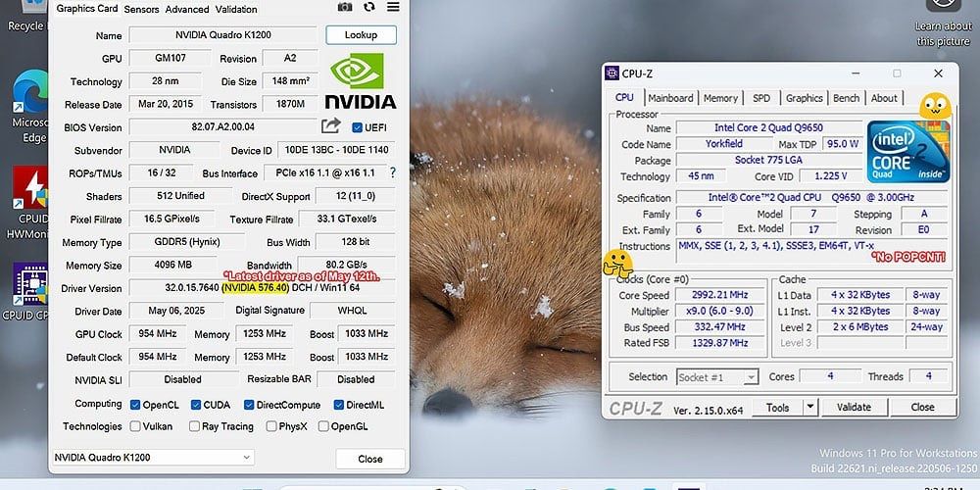Select the Memory tab in CPU-Z
980x490 pixels.
click(720, 98)
